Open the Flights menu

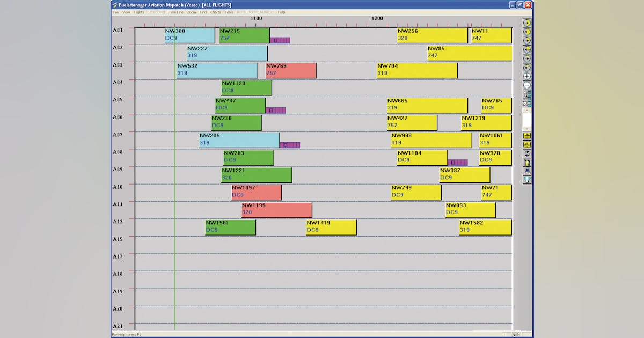coord(138,12)
